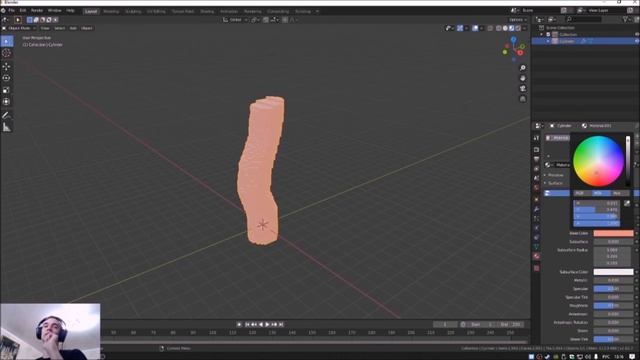Open the Object Mode dropdown
The width and height of the screenshot is (640, 360).
point(19,28)
